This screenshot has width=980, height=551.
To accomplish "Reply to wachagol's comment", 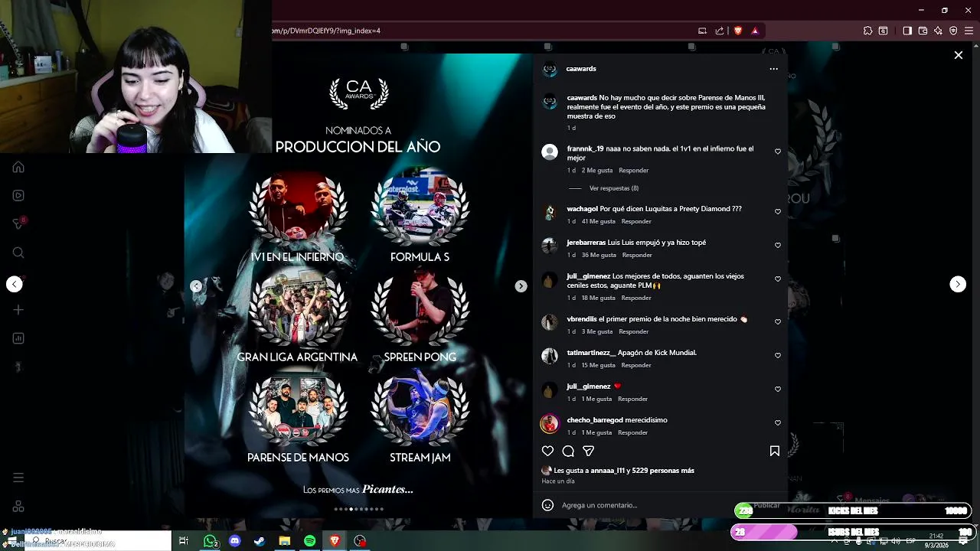I will coord(636,221).
